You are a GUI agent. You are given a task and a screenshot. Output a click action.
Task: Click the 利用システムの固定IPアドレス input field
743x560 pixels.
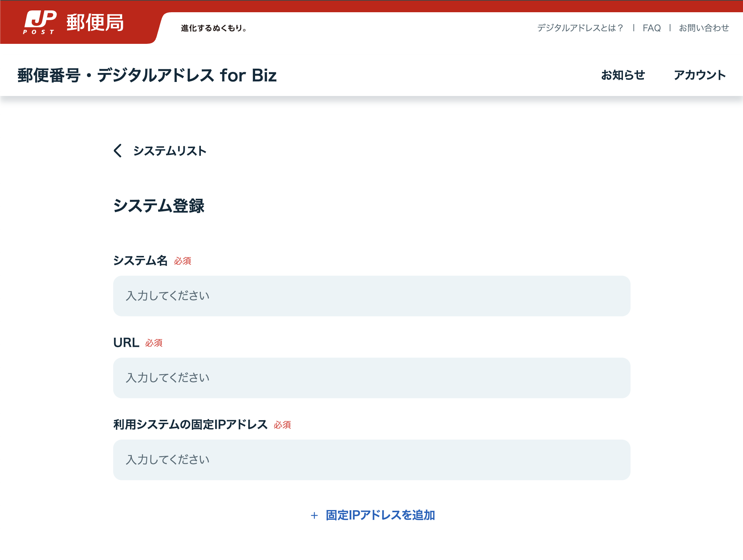tap(371, 459)
